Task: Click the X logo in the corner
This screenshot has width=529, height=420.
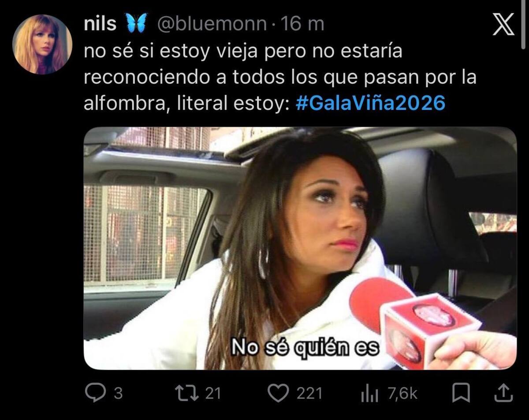Action: (503, 24)
